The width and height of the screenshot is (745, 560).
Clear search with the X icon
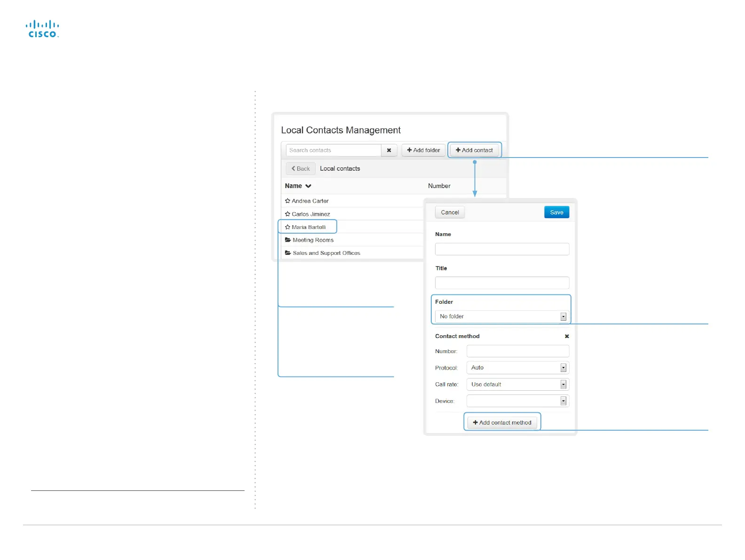coord(389,150)
